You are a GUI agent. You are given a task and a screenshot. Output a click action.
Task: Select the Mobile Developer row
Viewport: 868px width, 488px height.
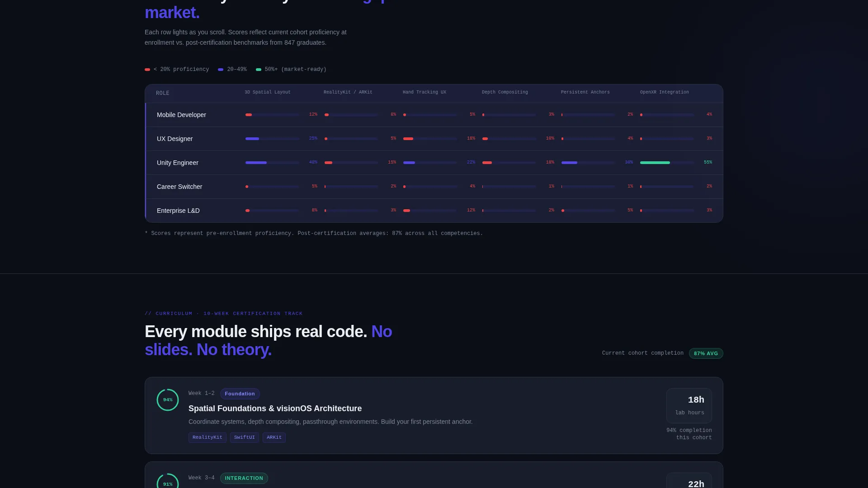434,115
